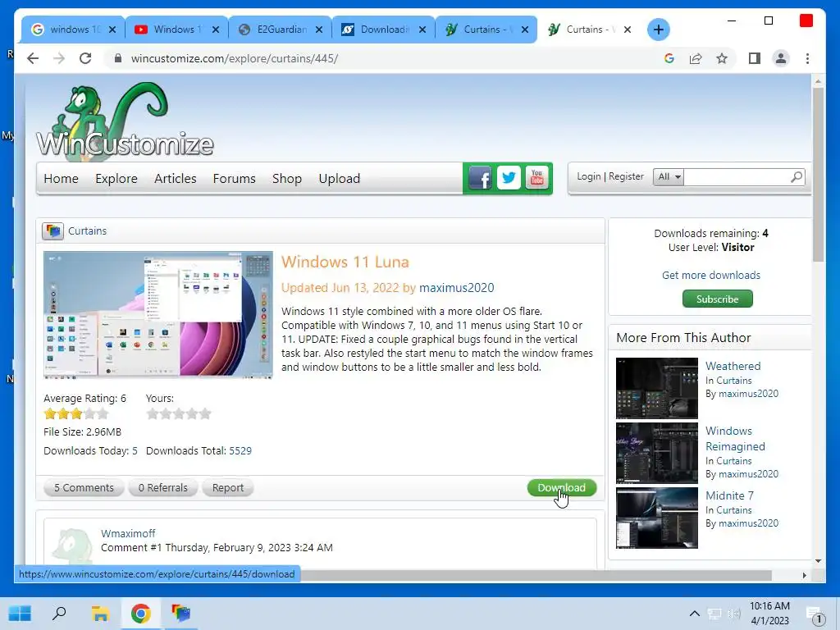The height and width of the screenshot is (630, 840).
Task: Rate with the first Yours star
Action: pyautogui.click(x=153, y=413)
